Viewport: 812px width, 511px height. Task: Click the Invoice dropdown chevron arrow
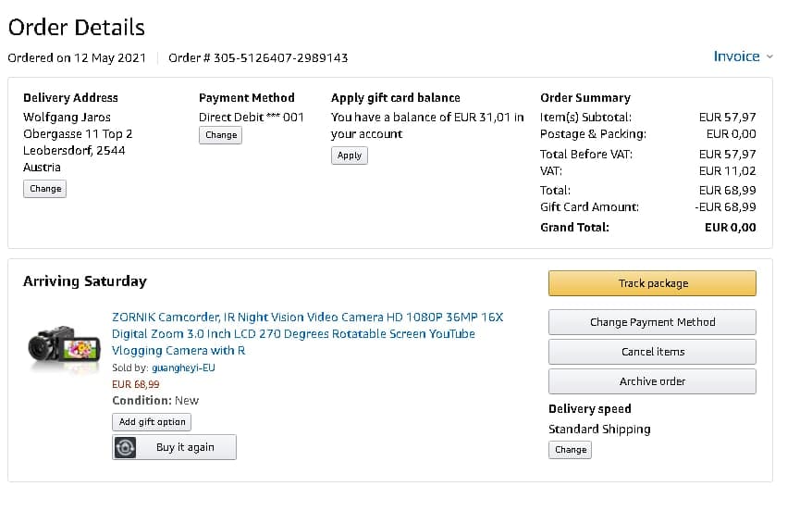point(770,57)
